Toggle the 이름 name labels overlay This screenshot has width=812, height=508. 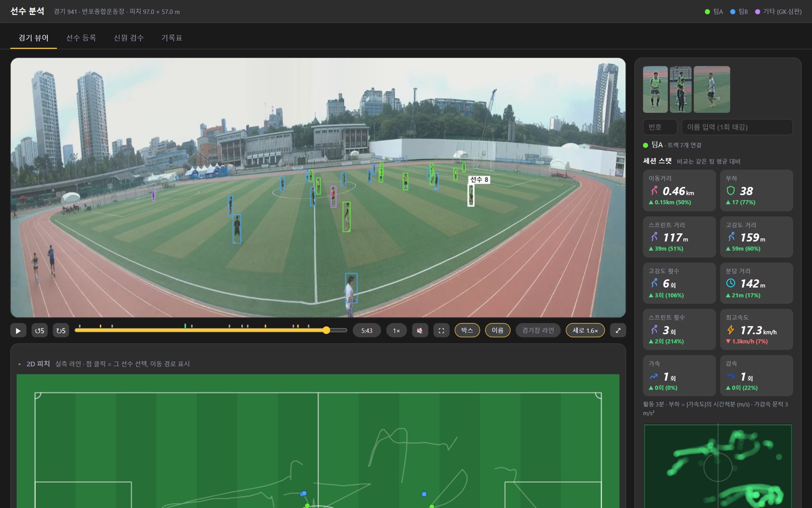(498, 331)
